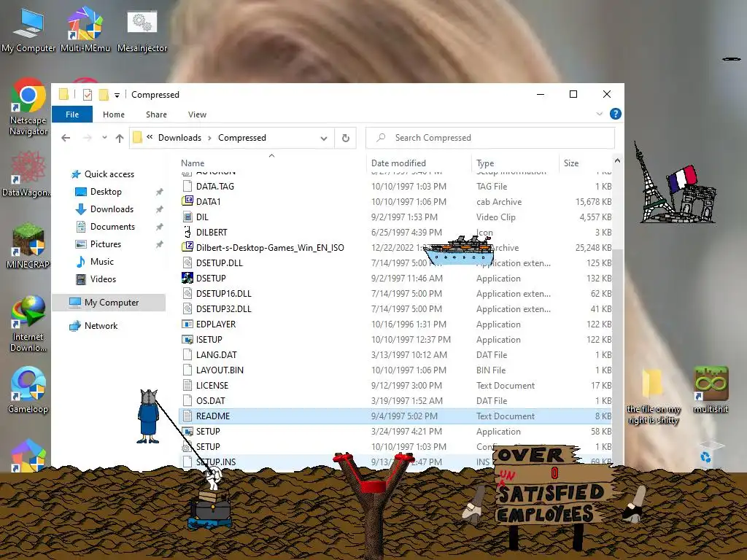Open Videos in navigation pane
Image resolution: width=747 pixels, height=560 pixels.
tap(103, 279)
